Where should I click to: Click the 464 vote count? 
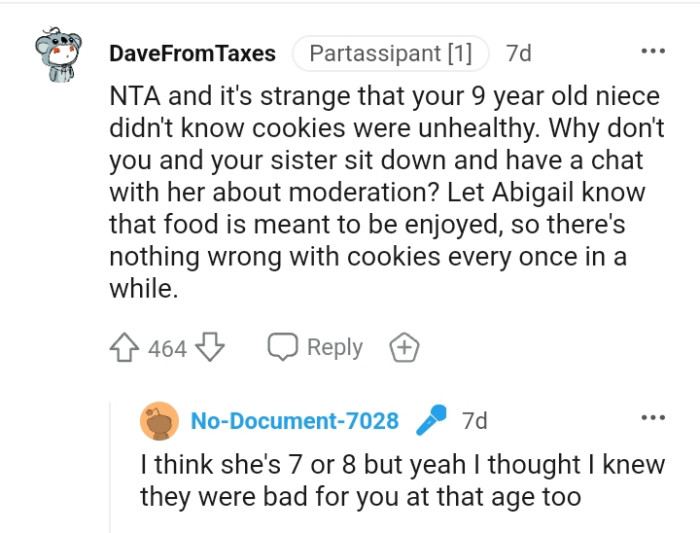click(x=167, y=349)
